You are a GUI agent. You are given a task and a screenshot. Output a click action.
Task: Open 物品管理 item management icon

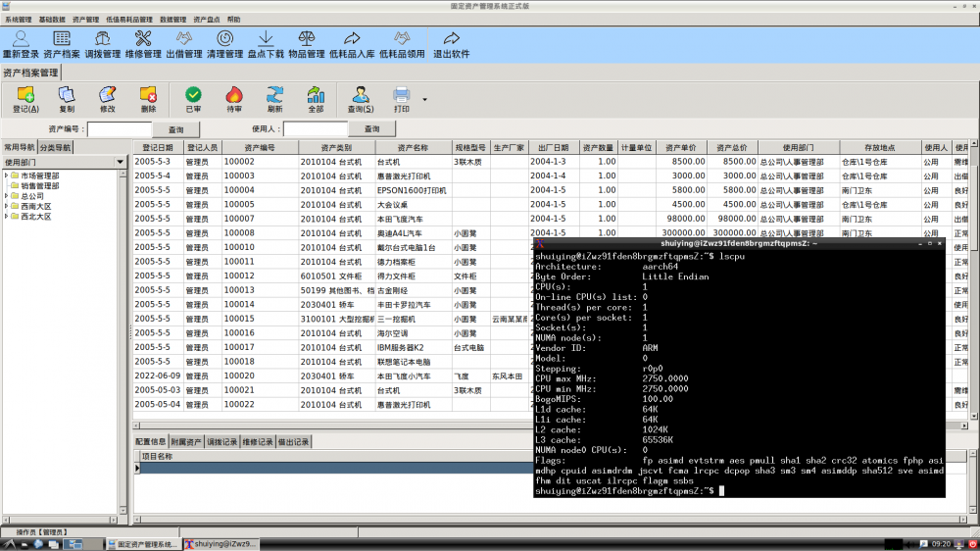click(x=306, y=44)
